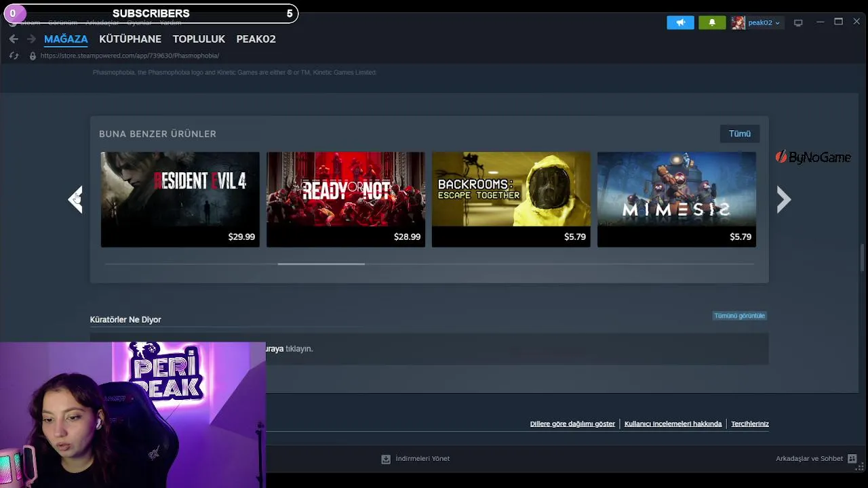Click the peak02 profile avatar
This screenshot has width=868, height=488.
(738, 22)
